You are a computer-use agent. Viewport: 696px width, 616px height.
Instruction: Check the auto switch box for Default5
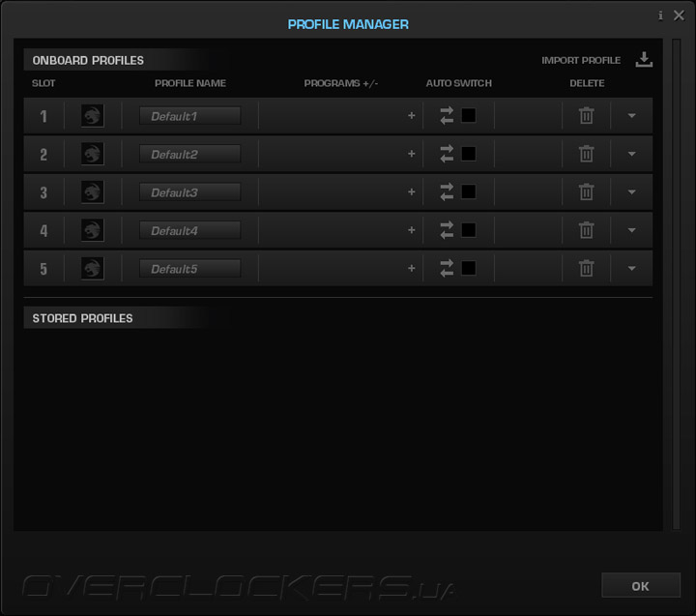(x=469, y=268)
